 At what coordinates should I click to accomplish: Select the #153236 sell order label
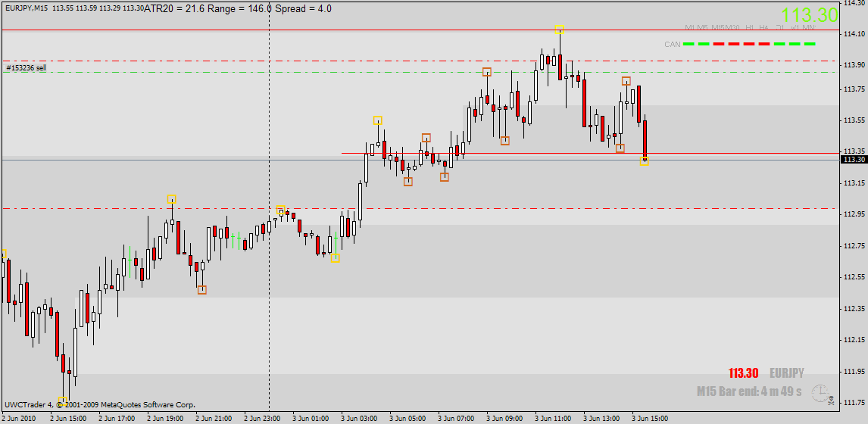(26, 68)
